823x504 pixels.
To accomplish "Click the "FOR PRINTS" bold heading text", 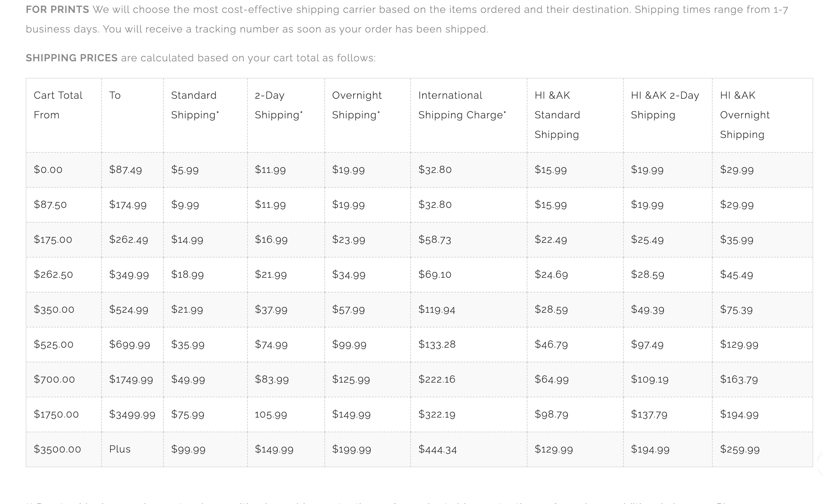I will pyautogui.click(x=57, y=10).
